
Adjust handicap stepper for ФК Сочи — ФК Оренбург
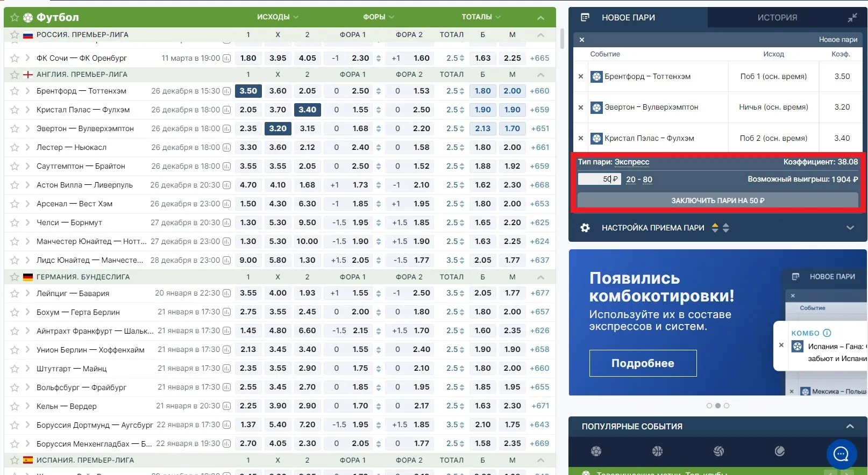[379, 59]
